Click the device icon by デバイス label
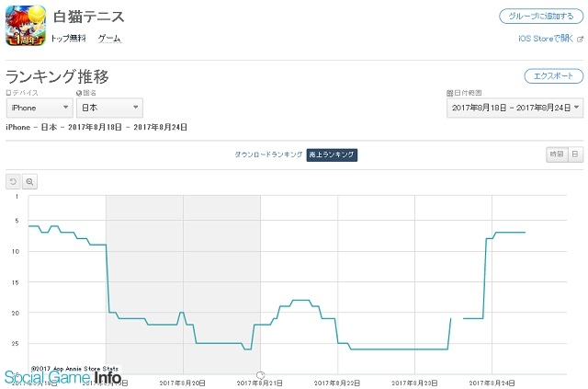 (x=8, y=93)
